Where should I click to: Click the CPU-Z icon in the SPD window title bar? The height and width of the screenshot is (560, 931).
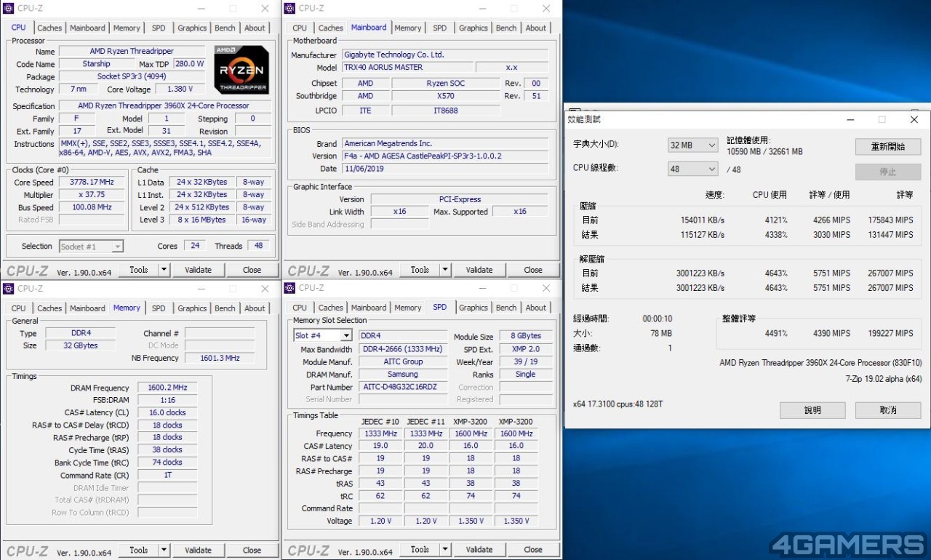point(289,288)
